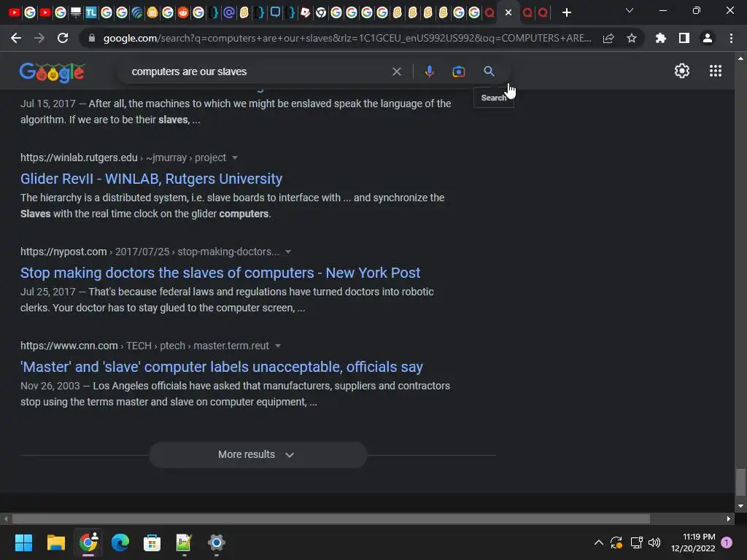Open the Google apps grid
This screenshot has height=560, width=747.
(716, 71)
